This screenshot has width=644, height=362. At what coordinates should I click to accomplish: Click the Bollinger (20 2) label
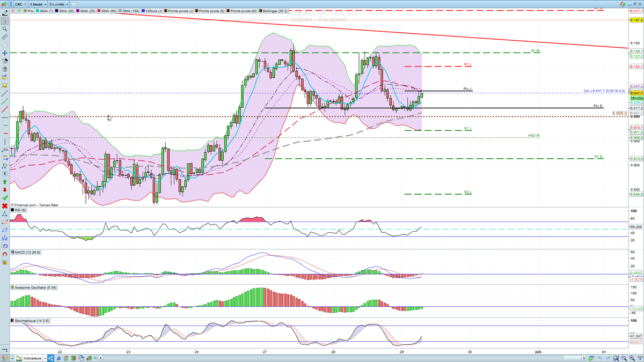tap(273, 11)
